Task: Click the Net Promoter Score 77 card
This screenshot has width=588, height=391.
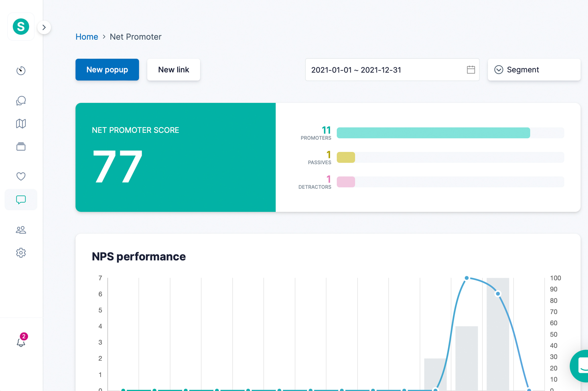Action: pyautogui.click(x=175, y=157)
